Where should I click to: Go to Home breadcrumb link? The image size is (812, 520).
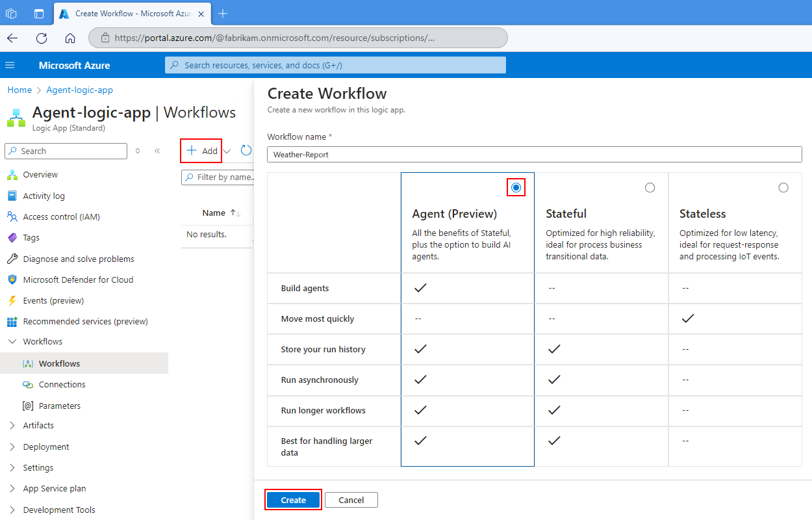pyautogui.click(x=19, y=90)
